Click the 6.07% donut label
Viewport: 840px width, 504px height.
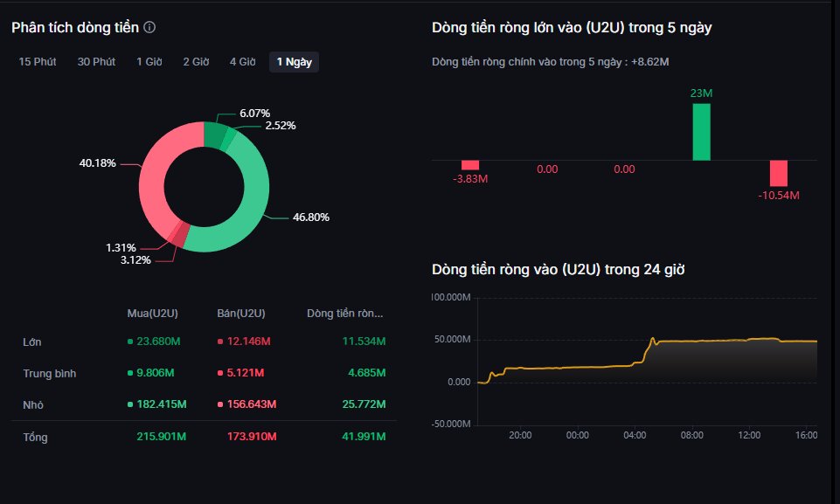(254, 114)
